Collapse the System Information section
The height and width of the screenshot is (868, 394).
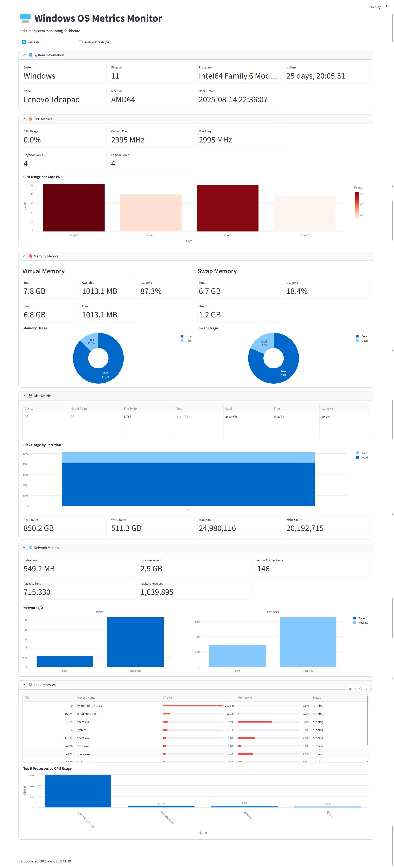coord(24,55)
